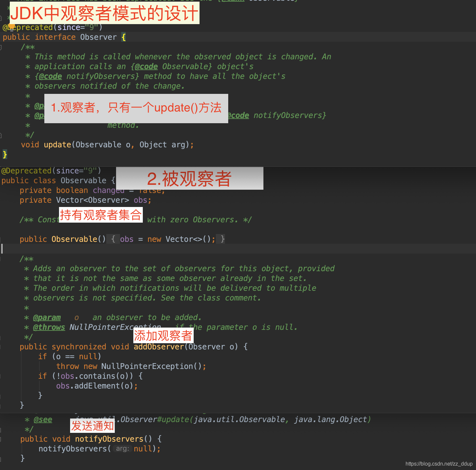Click the @see tag above notifyObservers
This screenshot has height=470, width=476.
tap(43, 419)
